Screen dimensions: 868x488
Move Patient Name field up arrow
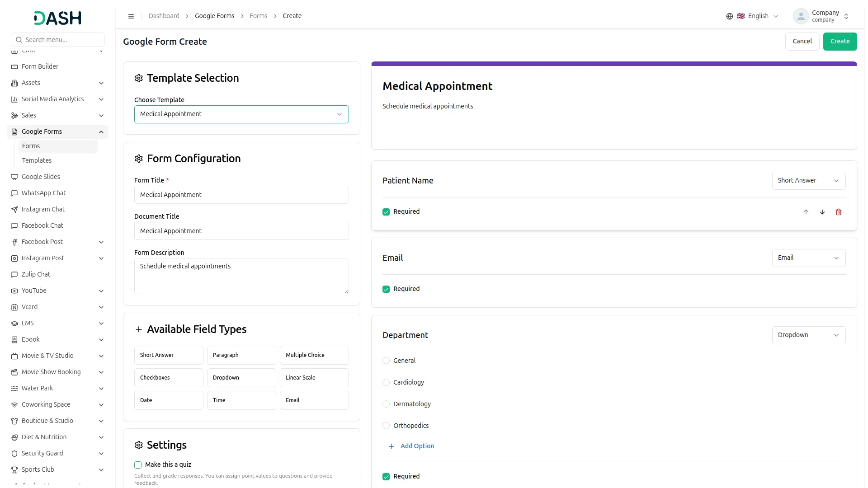point(806,212)
